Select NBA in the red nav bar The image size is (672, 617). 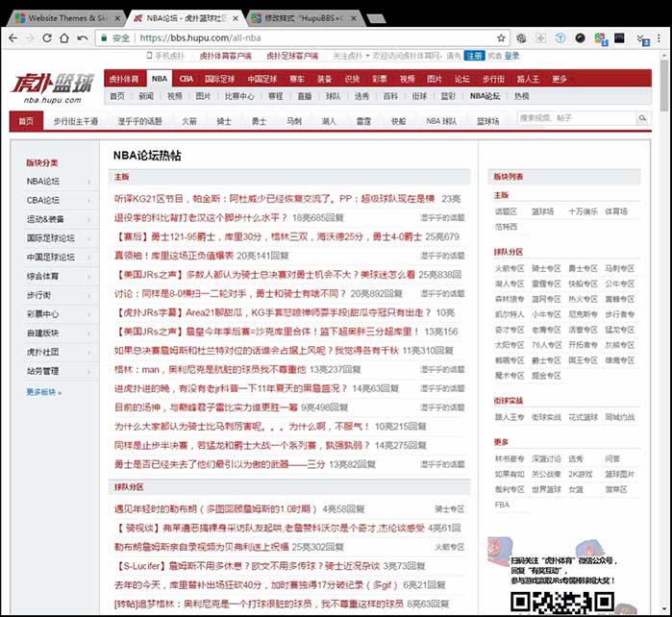[x=159, y=79]
